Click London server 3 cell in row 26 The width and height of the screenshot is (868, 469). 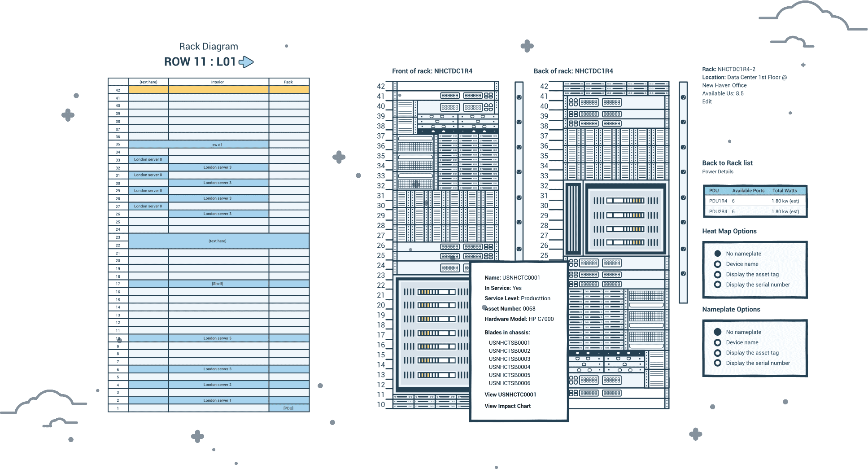218,214
